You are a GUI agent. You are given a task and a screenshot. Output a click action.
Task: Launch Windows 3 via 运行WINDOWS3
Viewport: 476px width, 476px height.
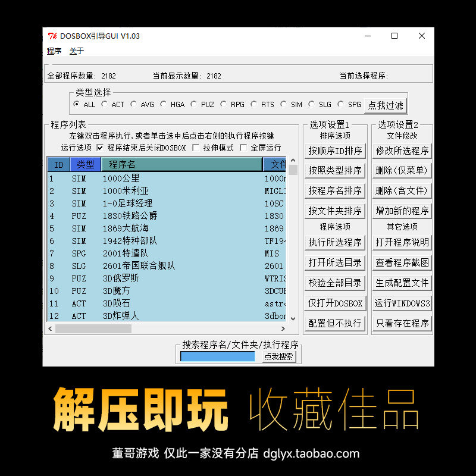point(402,302)
